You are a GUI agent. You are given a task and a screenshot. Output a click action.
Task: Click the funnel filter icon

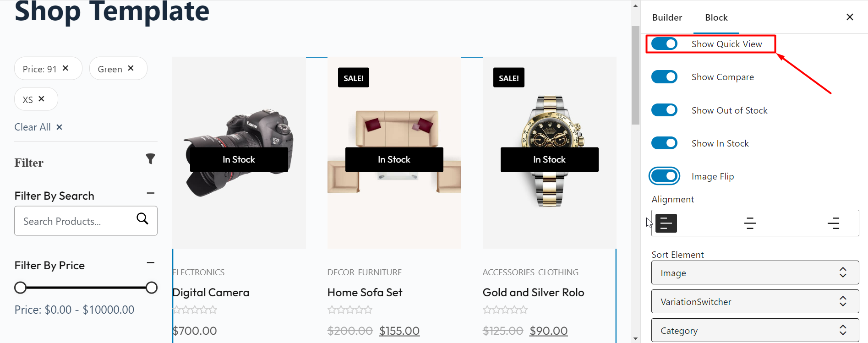click(x=150, y=159)
